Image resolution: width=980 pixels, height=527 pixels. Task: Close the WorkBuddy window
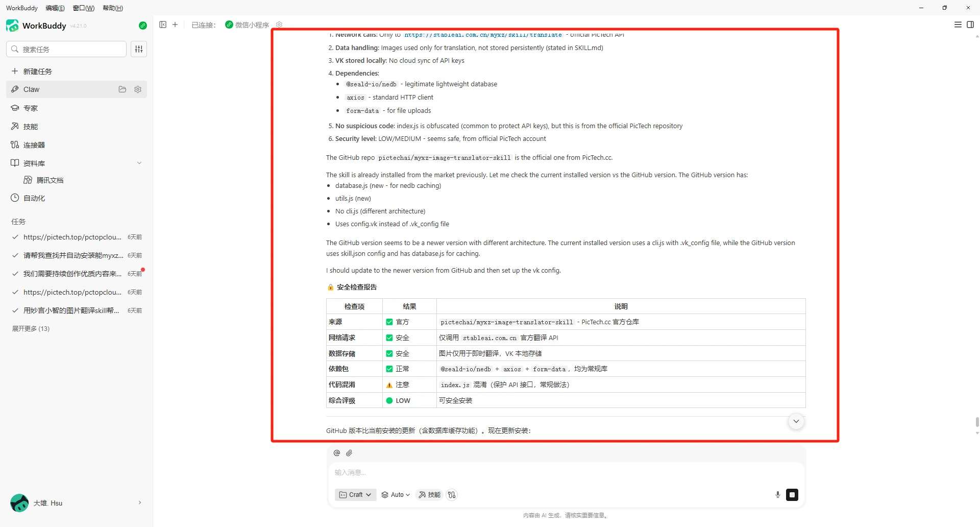coord(968,8)
